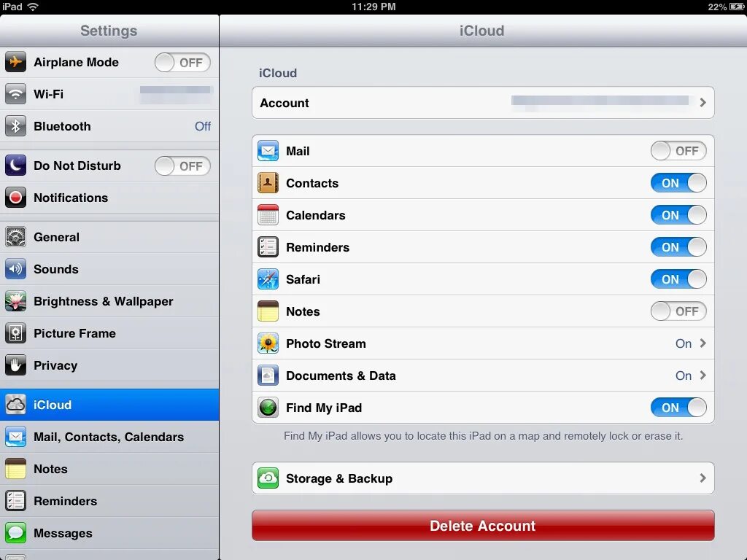Enable the iCloud Notes switch
Image resolution: width=747 pixels, height=560 pixels.
(x=678, y=311)
